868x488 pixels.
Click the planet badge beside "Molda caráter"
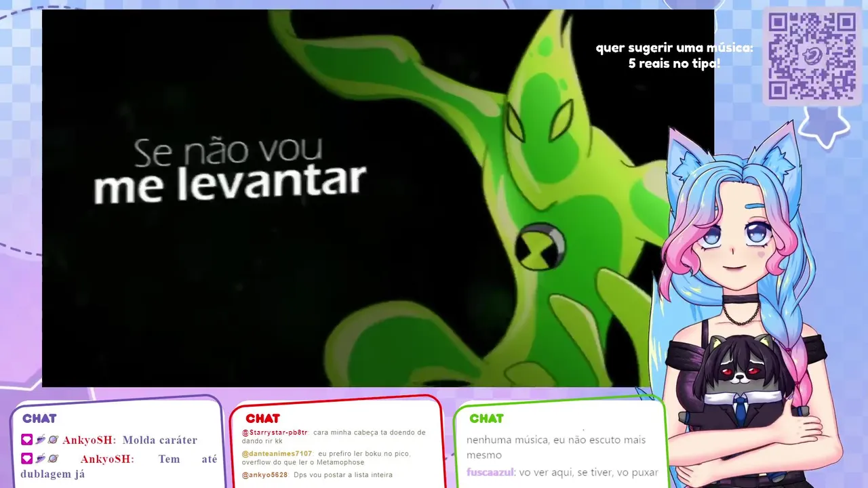tap(53, 440)
